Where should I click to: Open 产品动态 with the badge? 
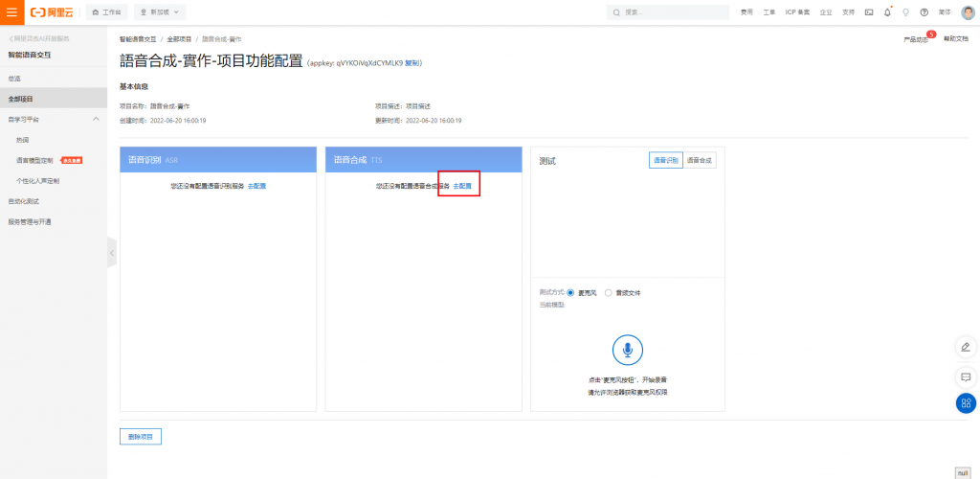916,39
